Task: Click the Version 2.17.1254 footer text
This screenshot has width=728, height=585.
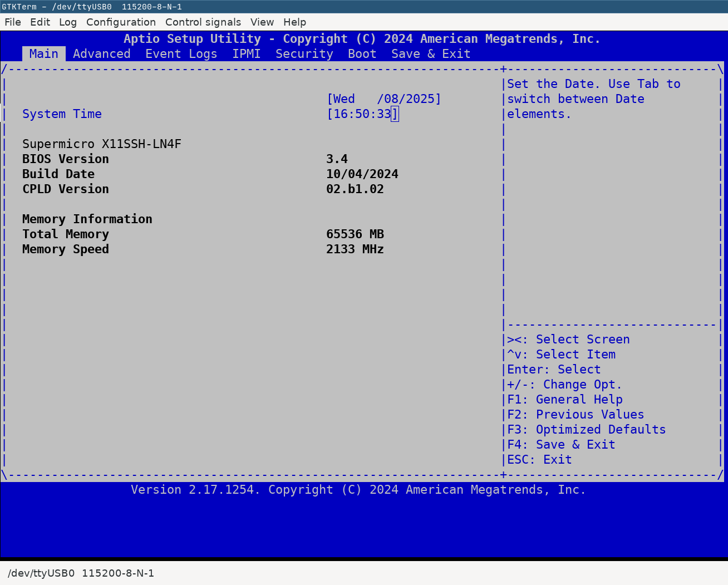Action: click(358, 490)
